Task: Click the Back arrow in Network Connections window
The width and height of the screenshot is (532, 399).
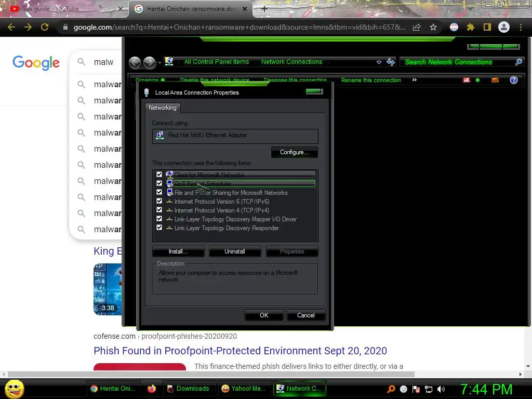Action: click(135, 62)
